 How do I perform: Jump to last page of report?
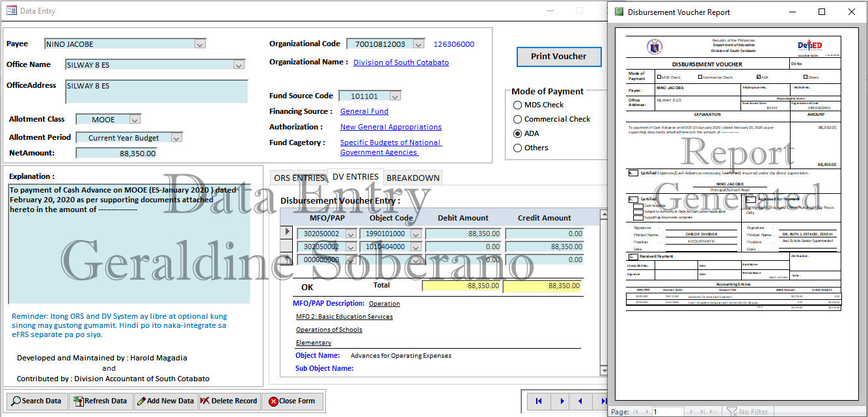(701, 412)
